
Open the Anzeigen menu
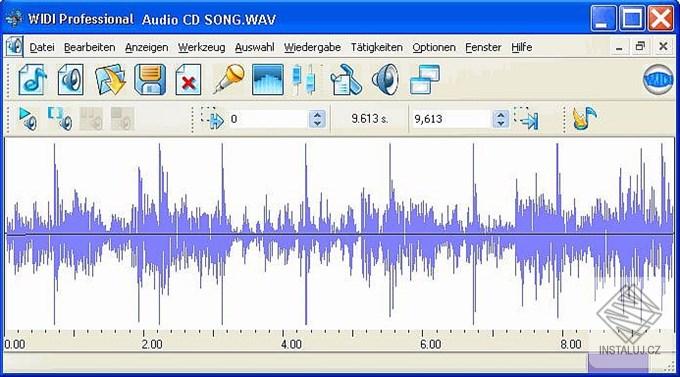pos(147,47)
